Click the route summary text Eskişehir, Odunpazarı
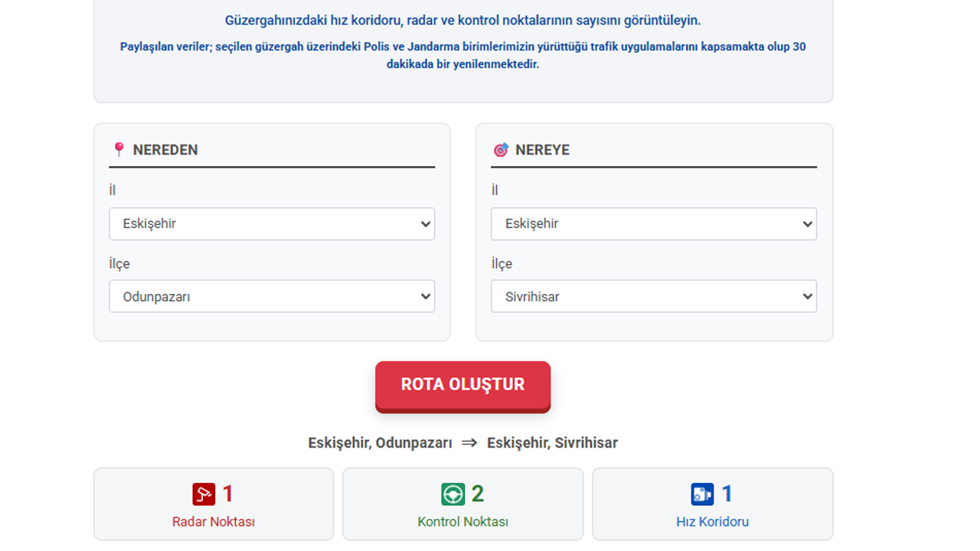The width and height of the screenshot is (980, 551). click(x=381, y=442)
